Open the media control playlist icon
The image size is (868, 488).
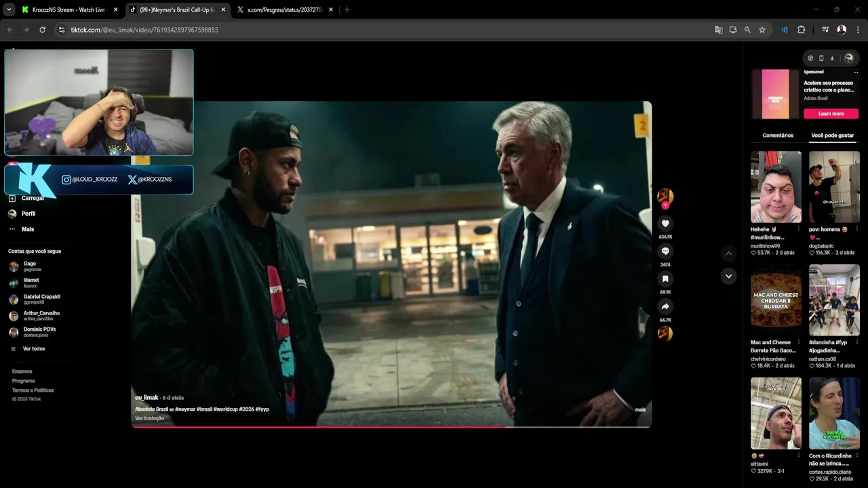pos(825,30)
